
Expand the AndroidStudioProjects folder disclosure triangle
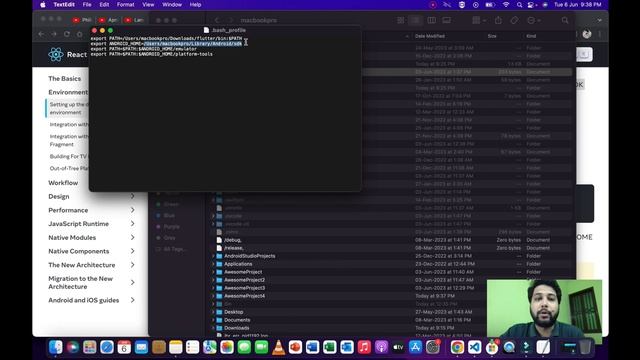(213, 256)
